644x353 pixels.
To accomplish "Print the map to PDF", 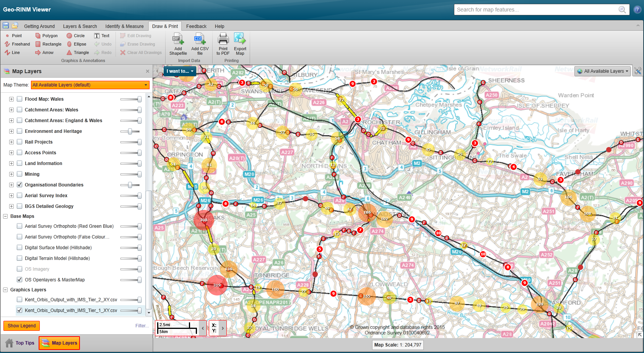I will click(x=223, y=39).
